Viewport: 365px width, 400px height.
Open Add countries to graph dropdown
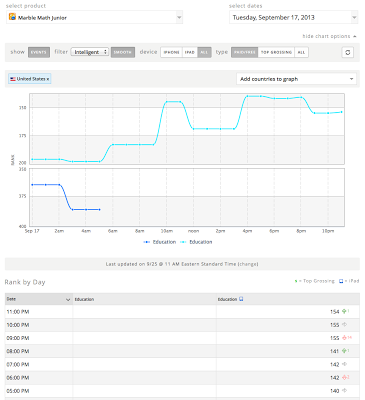click(296, 79)
